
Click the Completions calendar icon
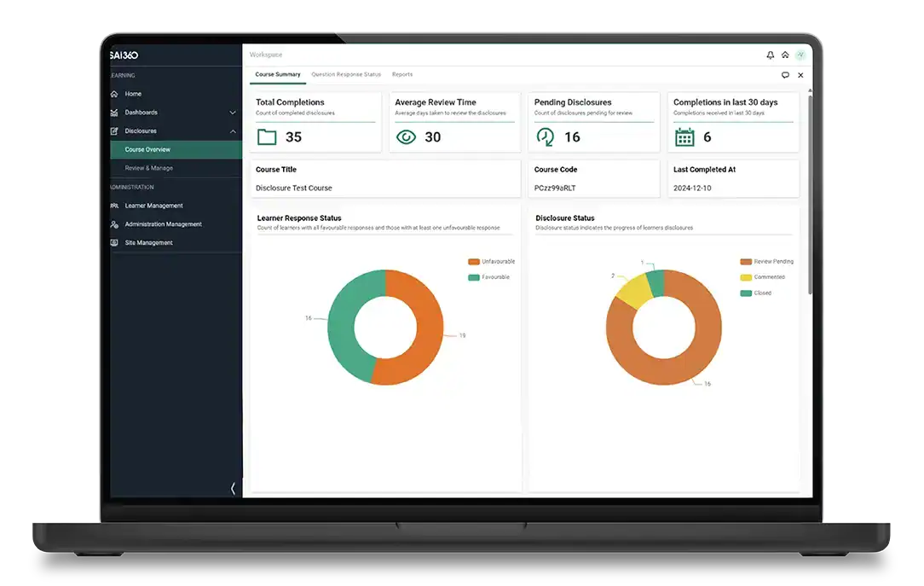684,137
